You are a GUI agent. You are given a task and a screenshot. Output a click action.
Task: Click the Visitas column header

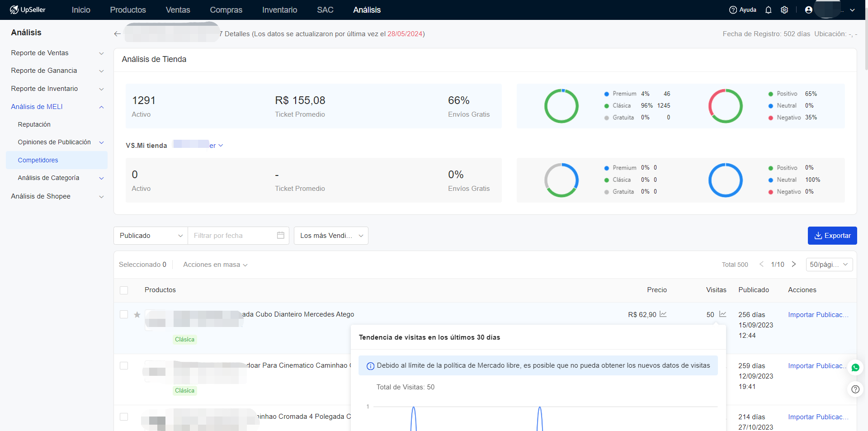pyautogui.click(x=716, y=290)
